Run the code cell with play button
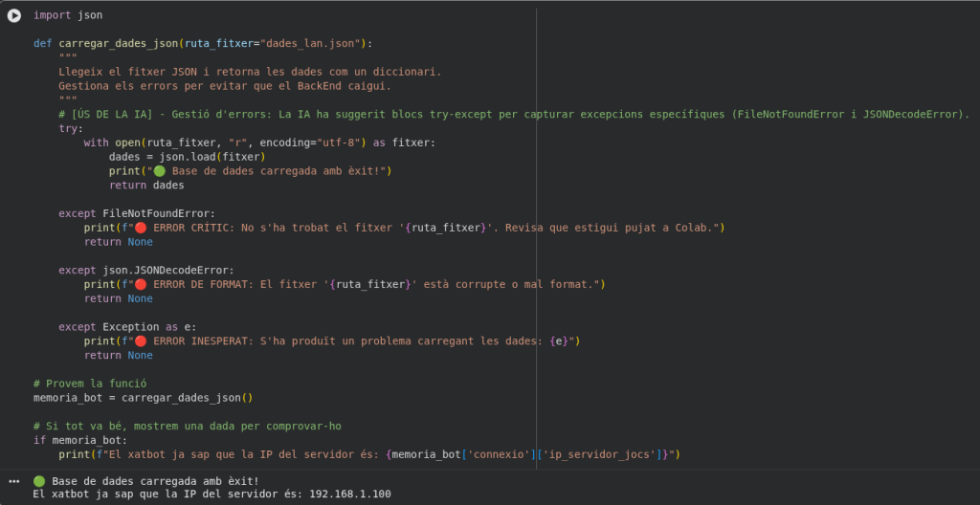The height and width of the screenshot is (505, 980). click(x=14, y=15)
